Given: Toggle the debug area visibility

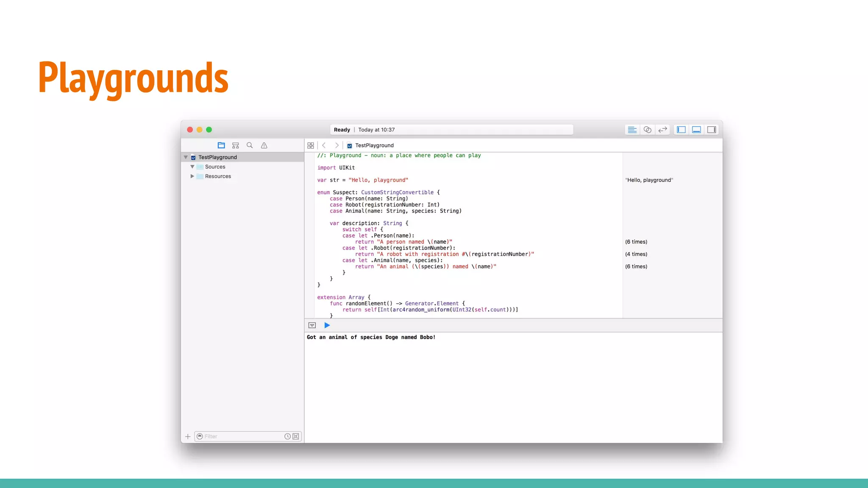Looking at the screenshot, I should click(x=696, y=130).
